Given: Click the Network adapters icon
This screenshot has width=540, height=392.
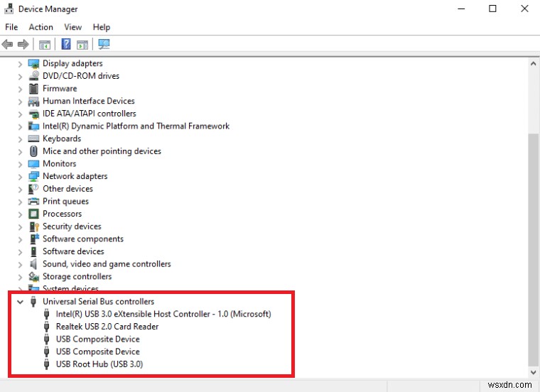Looking at the screenshot, I should (x=34, y=177).
